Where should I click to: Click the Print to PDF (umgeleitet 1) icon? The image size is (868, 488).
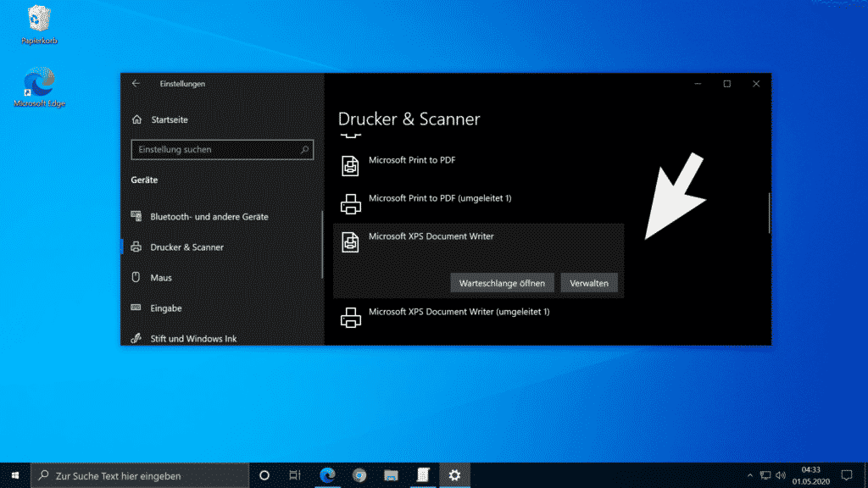[x=350, y=204]
